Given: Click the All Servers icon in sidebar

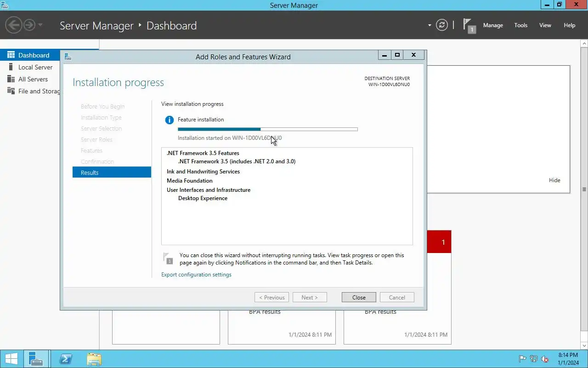Looking at the screenshot, I should 11,79.
